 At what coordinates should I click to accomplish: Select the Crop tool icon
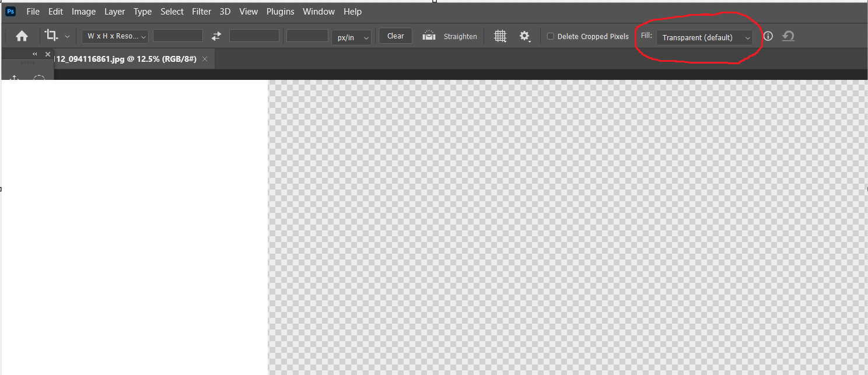(51, 36)
